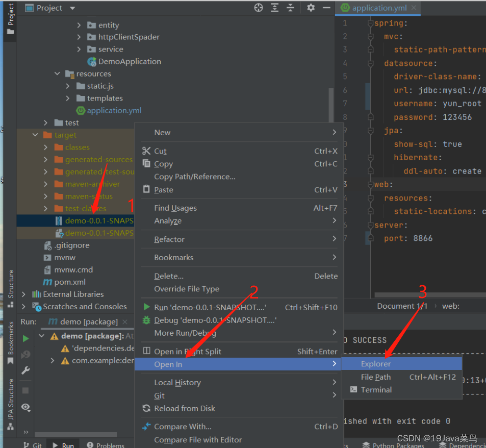Expand the entity package

(x=79, y=25)
